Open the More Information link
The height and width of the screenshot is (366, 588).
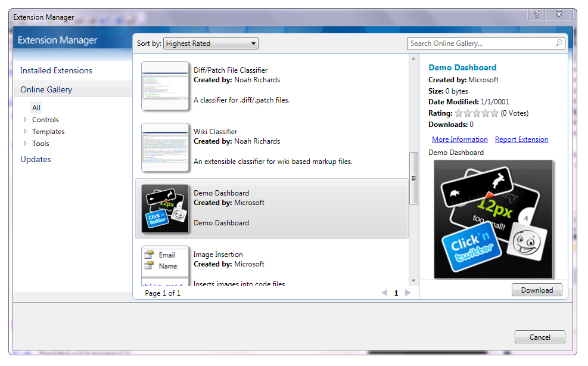(x=459, y=139)
